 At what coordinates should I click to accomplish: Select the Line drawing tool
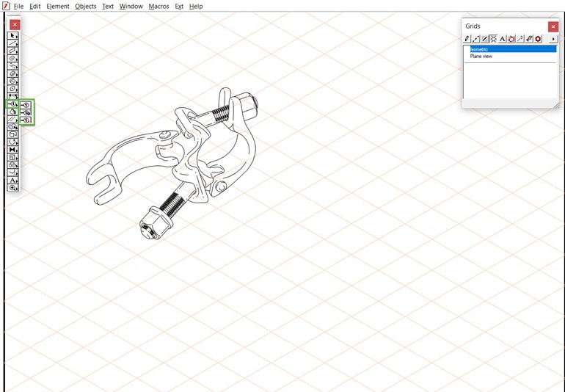(13, 43)
